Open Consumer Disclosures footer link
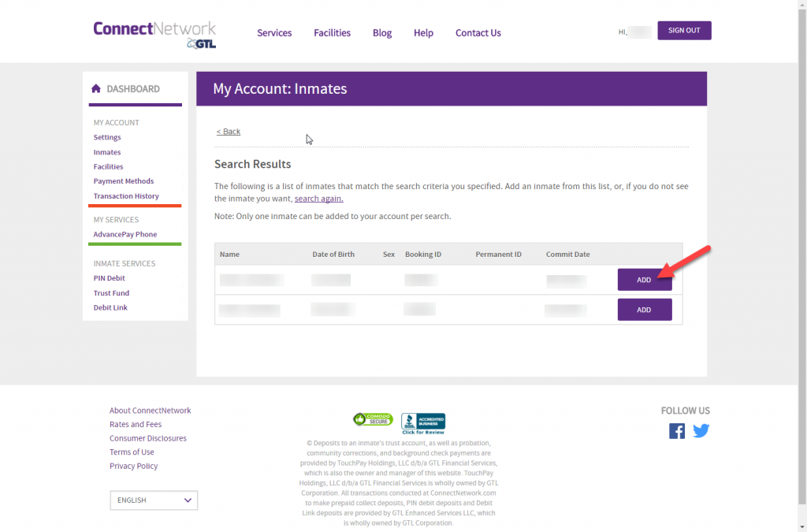The image size is (807, 532). [x=148, y=438]
